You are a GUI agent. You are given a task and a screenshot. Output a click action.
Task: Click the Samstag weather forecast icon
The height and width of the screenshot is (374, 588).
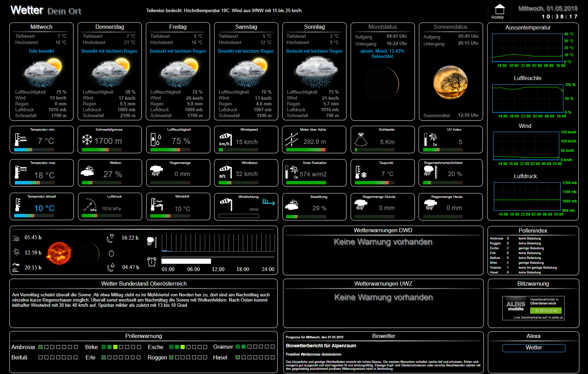tap(247, 73)
